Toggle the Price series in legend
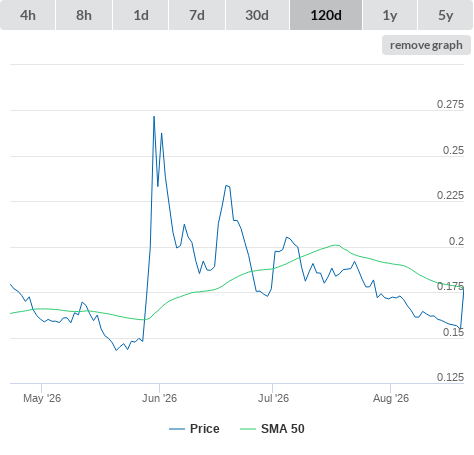 [x=205, y=429]
